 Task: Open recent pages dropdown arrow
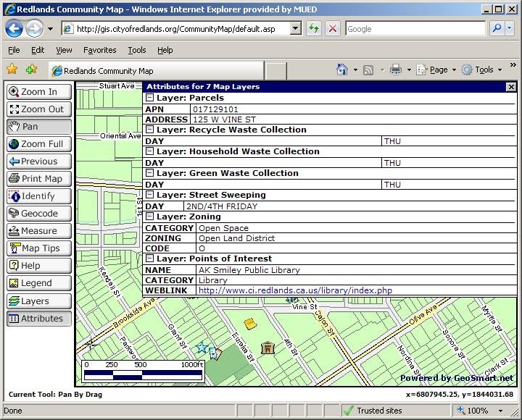coord(50,29)
